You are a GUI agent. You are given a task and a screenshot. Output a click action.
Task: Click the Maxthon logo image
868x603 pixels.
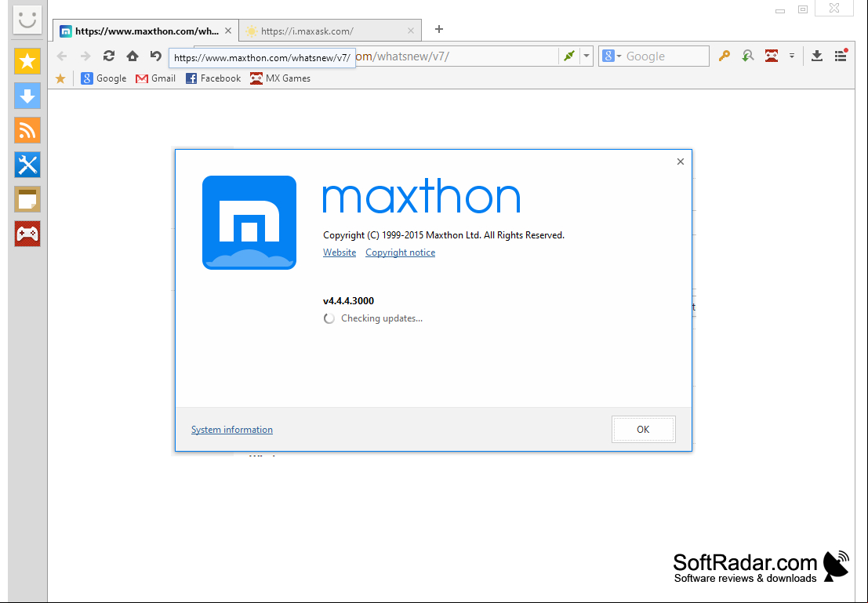(x=249, y=223)
